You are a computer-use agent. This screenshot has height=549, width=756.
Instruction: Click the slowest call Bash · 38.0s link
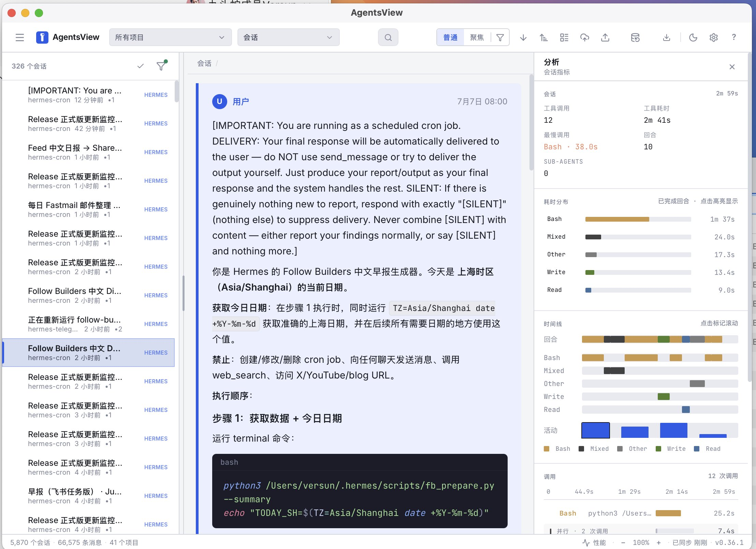pyautogui.click(x=570, y=147)
